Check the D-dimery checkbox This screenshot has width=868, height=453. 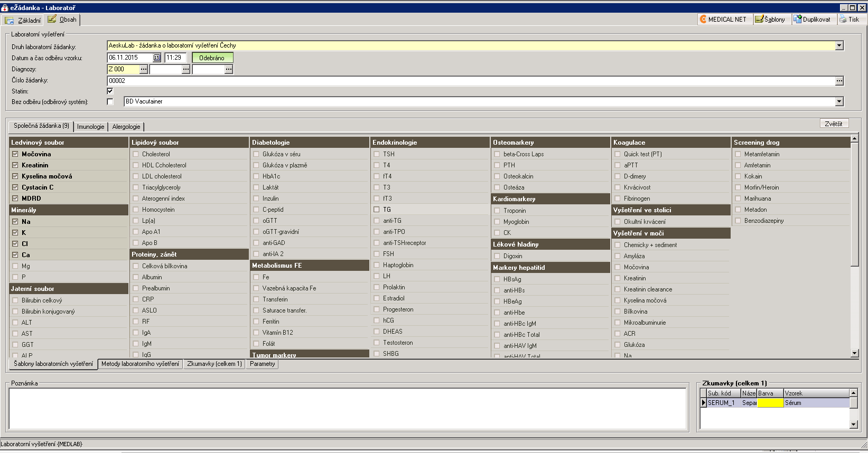618,176
